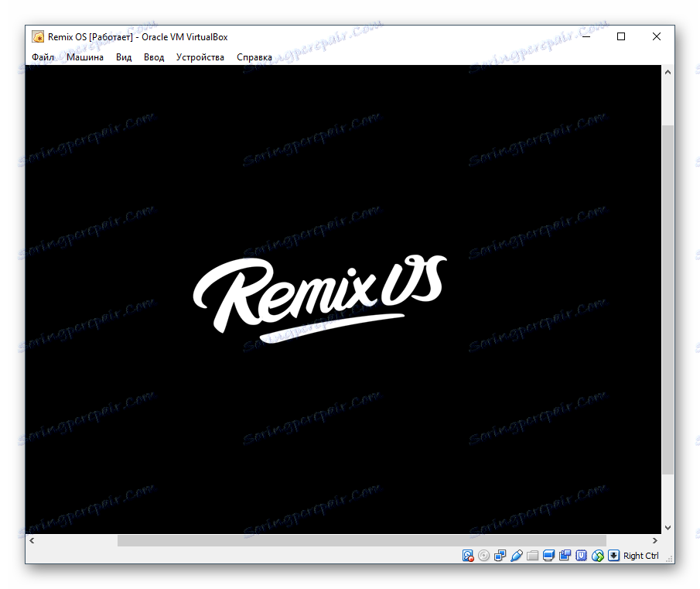Open the shared folders status icon
Screen dimensions: 700x589
pos(532,556)
